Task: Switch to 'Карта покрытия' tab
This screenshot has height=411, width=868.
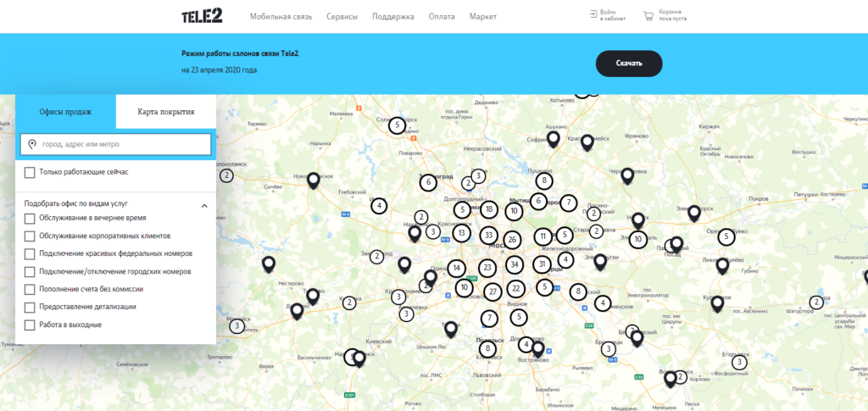Action: click(x=166, y=111)
